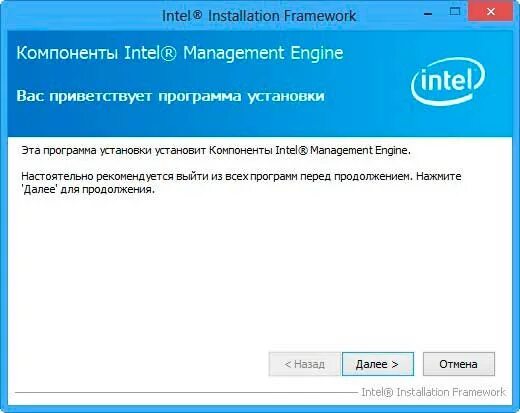Continue with the Далее > button
This screenshot has height=413, width=520.
378,364
